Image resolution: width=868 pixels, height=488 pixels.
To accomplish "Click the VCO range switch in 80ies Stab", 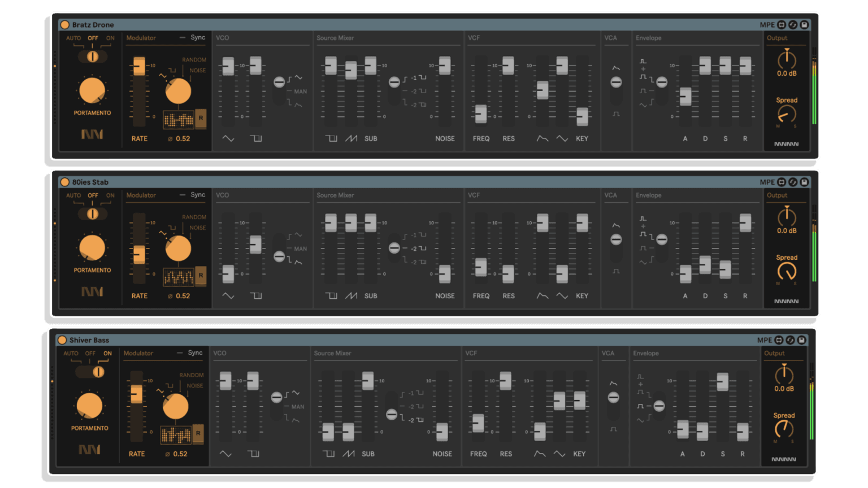I will (x=279, y=256).
